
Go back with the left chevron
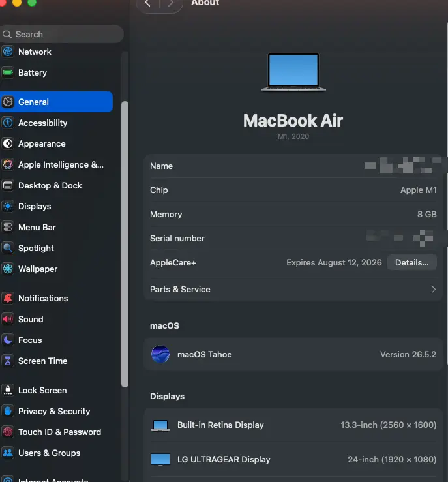coord(147,3)
